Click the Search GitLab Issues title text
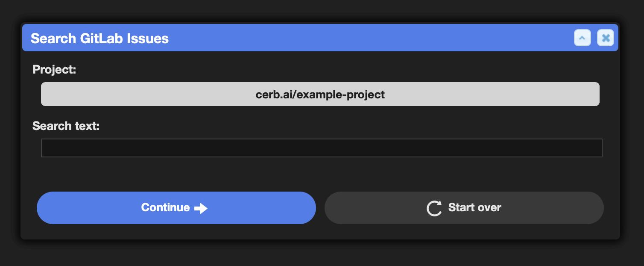 click(x=100, y=38)
